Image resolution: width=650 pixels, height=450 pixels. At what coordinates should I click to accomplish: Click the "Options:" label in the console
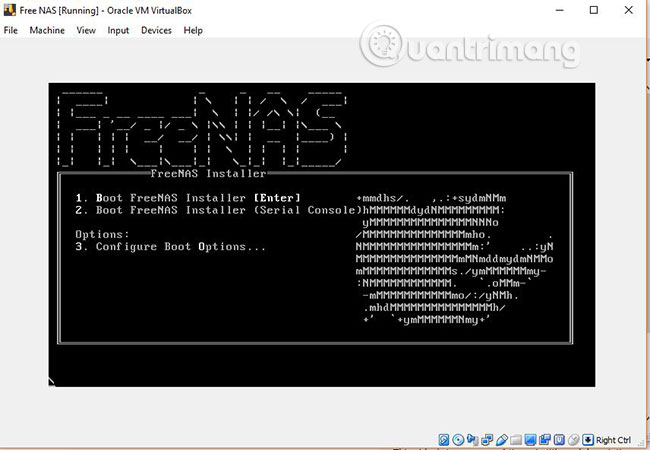[102, 235]
